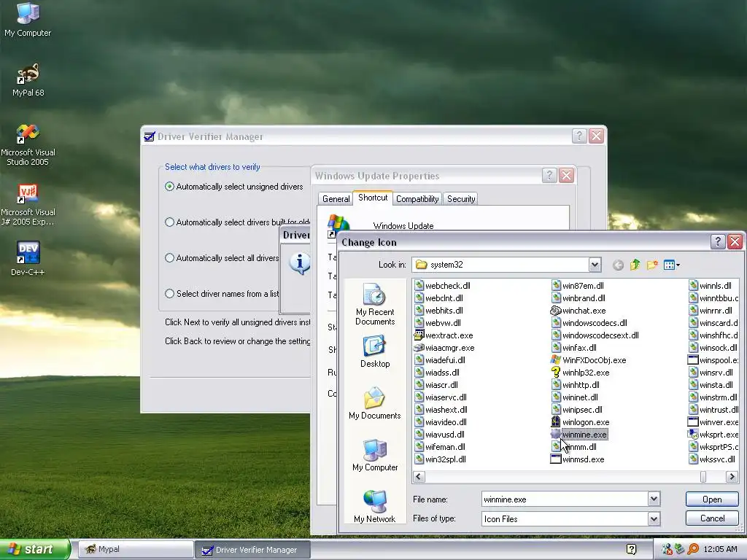Select wiaacmgr.exe file
747x560 pixels.
click(444, 348)
